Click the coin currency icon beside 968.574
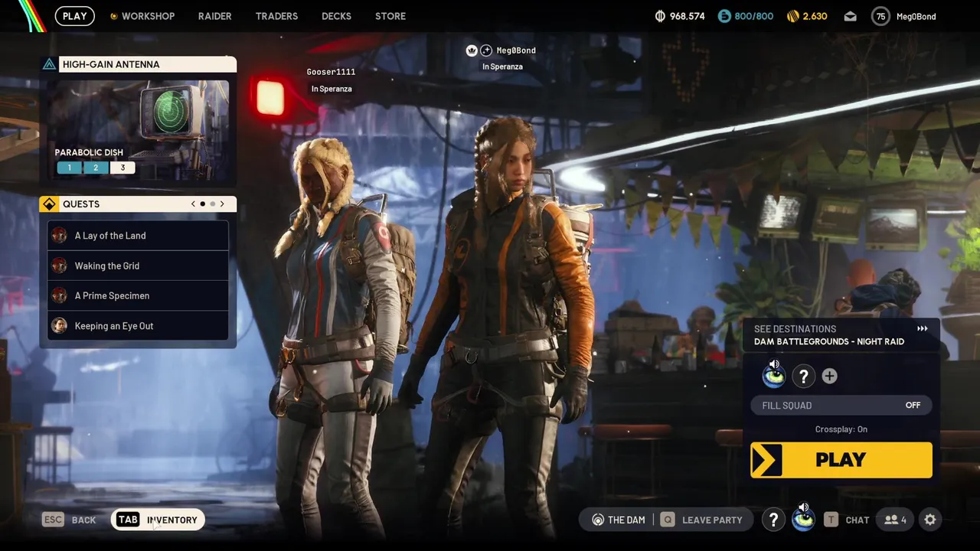This screenshot has height=551, width=980. [x=660, y=16]
